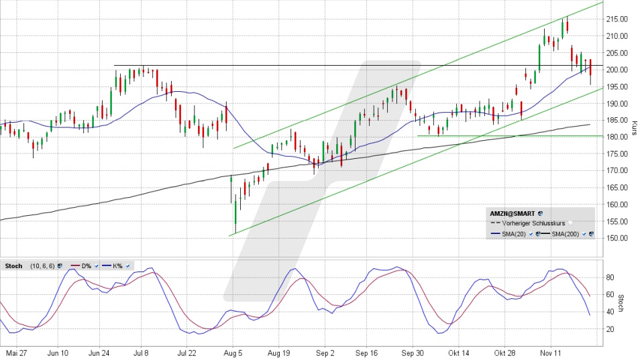Image resolution: width=644 pixels, height=362 pixels.
Task: Click the 20 level on Stoch axis
Action: (610, 329)
